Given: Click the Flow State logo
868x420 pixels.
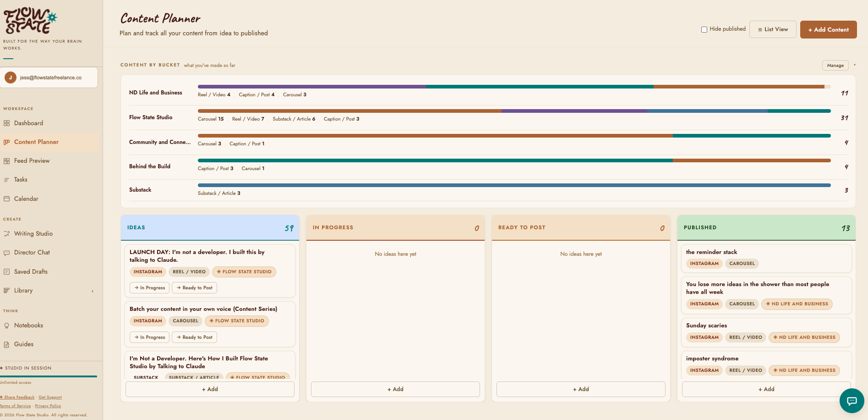Looking at the screenshot, I should 30,20.
